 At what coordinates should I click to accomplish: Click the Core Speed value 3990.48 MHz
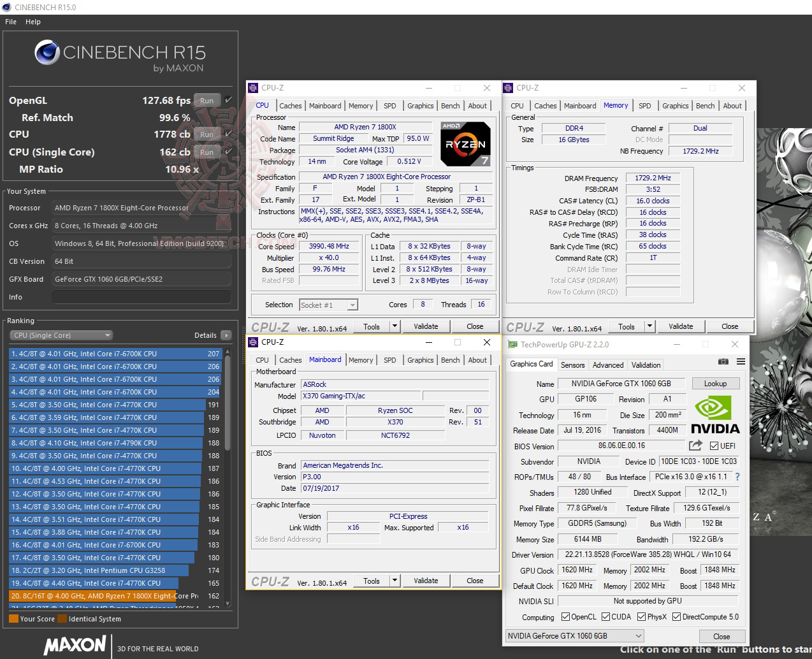pyautogui.click(x=329, y=246)
